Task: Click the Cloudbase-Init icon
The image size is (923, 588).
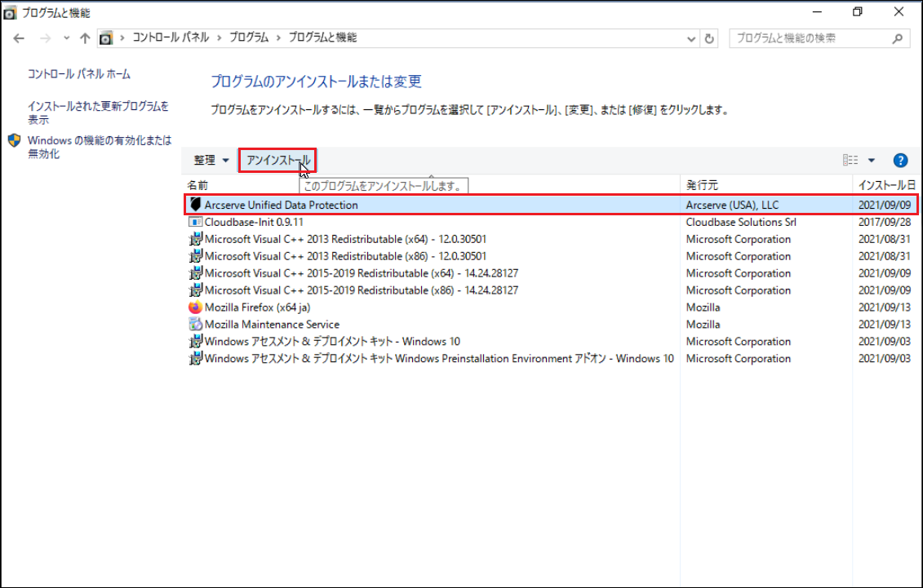Action: pyautogui.click(x=195, y=222)
